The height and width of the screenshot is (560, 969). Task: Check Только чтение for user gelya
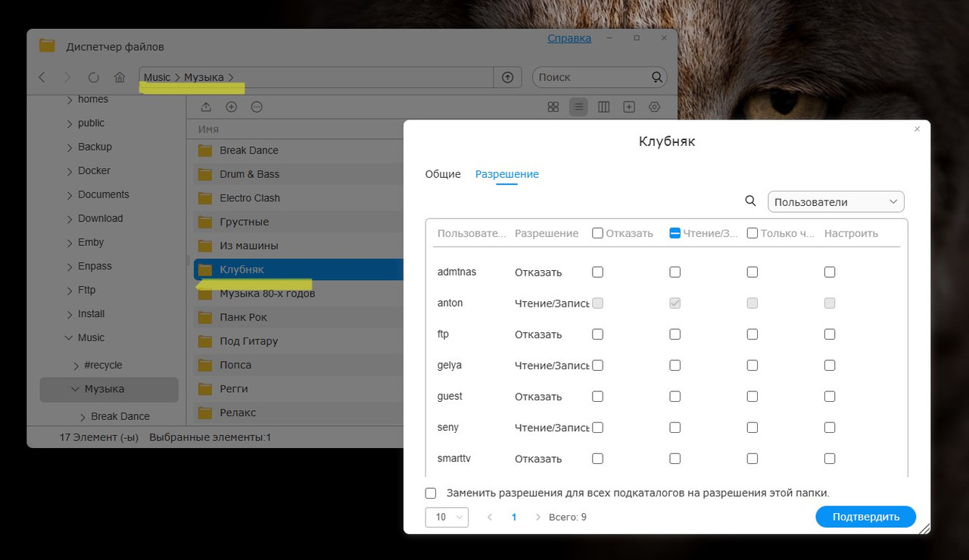pyautogui.click(x=752, y=366)
